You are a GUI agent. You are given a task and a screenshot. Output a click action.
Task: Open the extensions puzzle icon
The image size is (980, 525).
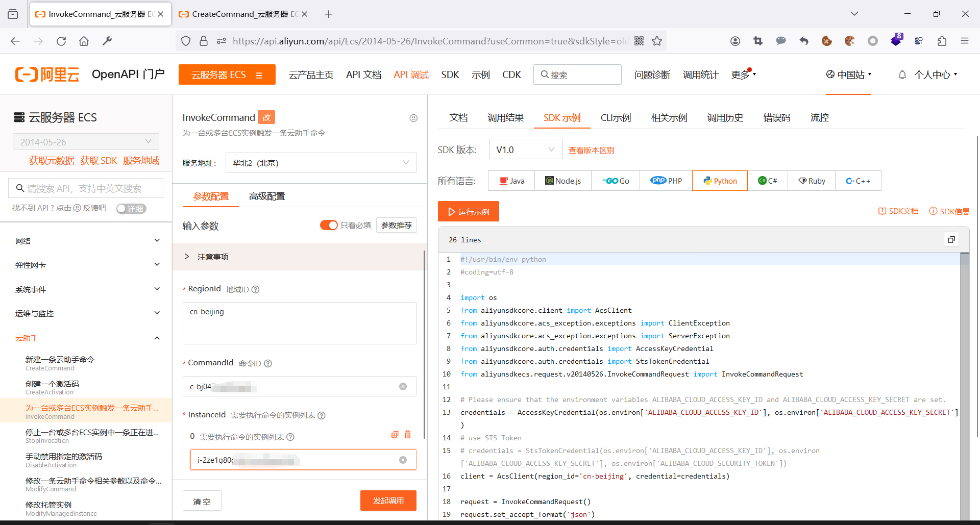tap(942, 41)
